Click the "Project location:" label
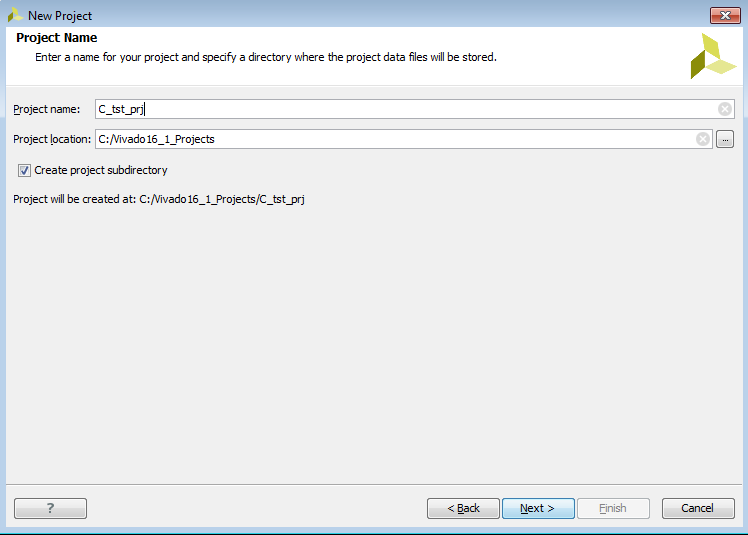 [52, 139]
